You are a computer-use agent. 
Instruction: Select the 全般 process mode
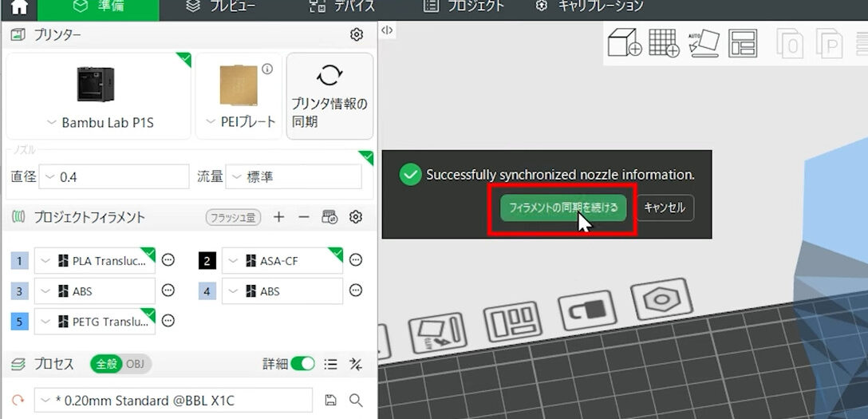coord(107,364)
